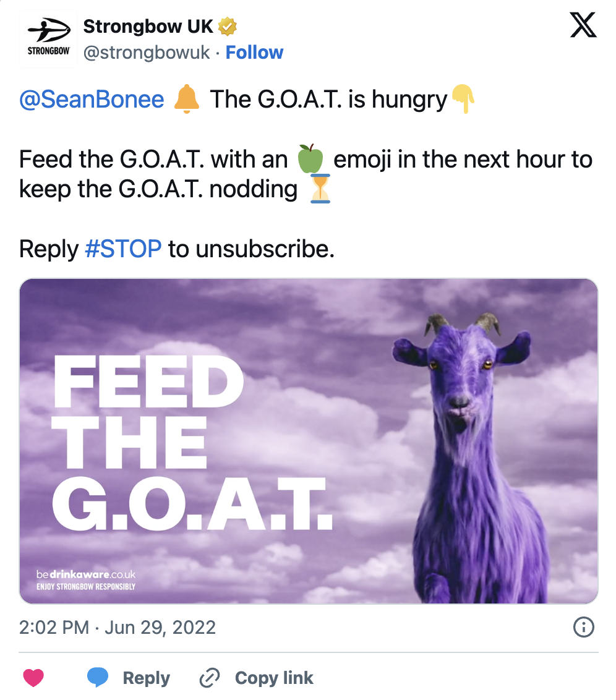Click the green apple emoji
Image resolution: width=616 pixels, height=700 pixels.
pos(310,158)
